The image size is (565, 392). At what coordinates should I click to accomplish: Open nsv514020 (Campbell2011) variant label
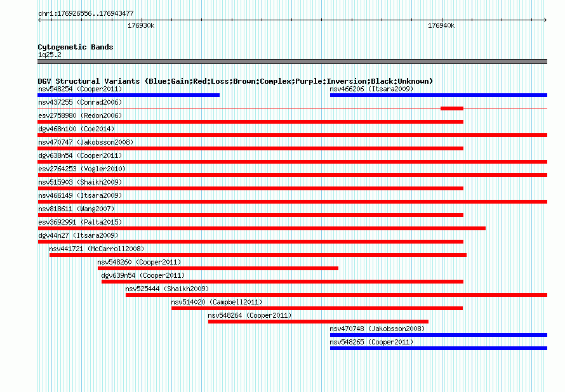click(216, 302)
